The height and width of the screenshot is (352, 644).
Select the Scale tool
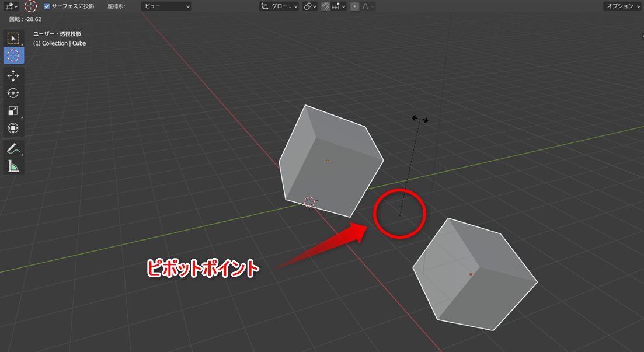click(13, 110)
